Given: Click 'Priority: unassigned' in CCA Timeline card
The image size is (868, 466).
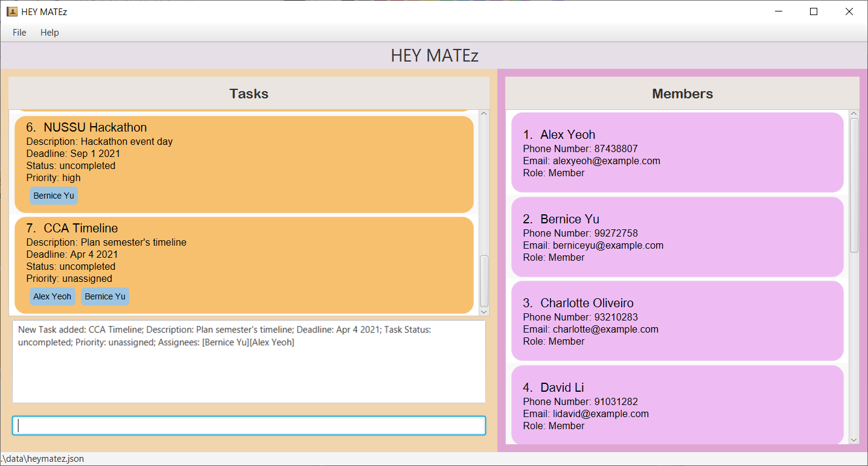Looking at the screenshot, I should pos(69,279).
